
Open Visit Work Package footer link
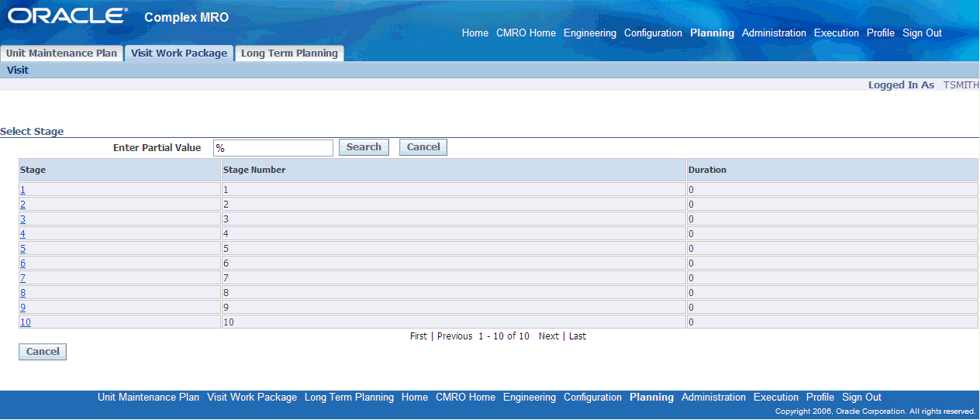coord(252,398)
